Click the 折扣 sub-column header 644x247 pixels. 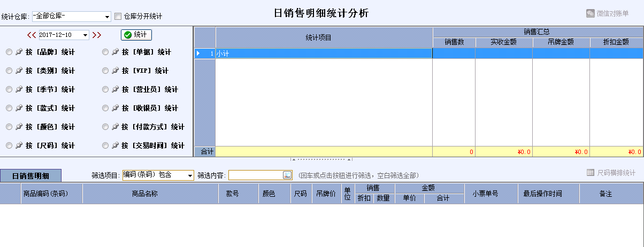coord(363,198)
